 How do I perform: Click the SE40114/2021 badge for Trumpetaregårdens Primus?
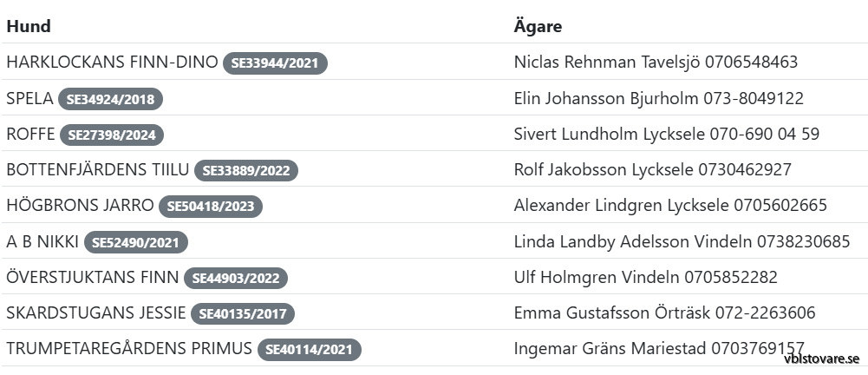coord(310,350)
